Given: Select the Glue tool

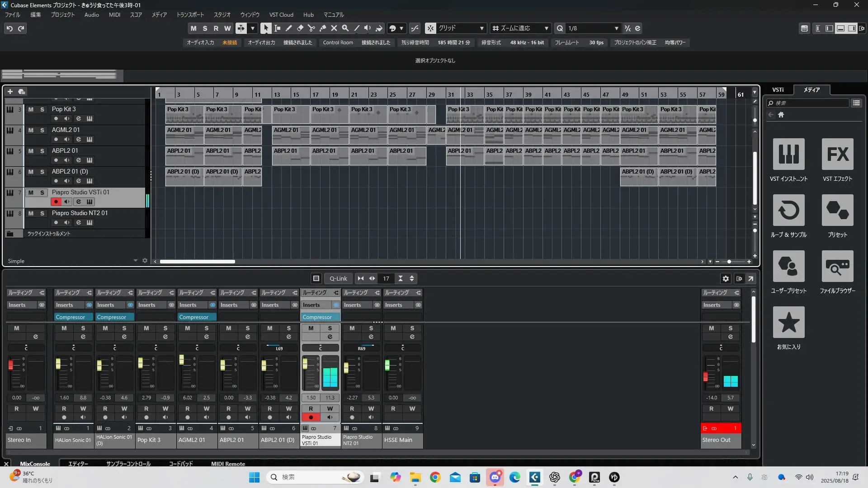Looking at the screenshot, I should pyautogui.click(x=322, y=28).
